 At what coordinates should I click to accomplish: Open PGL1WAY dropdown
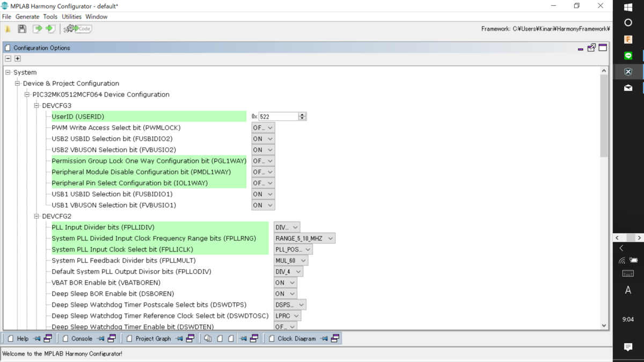263,161
